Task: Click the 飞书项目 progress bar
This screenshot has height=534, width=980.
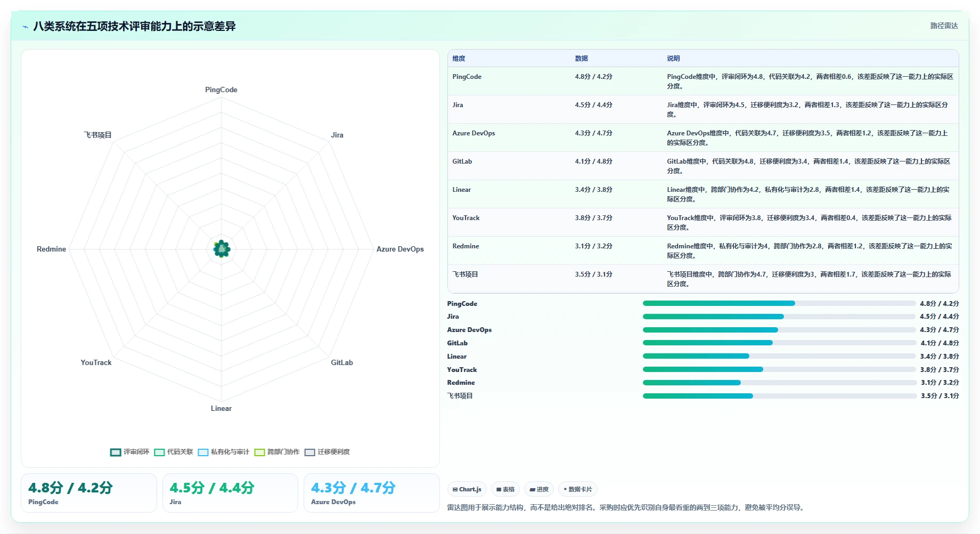Action: coord(779,396)
